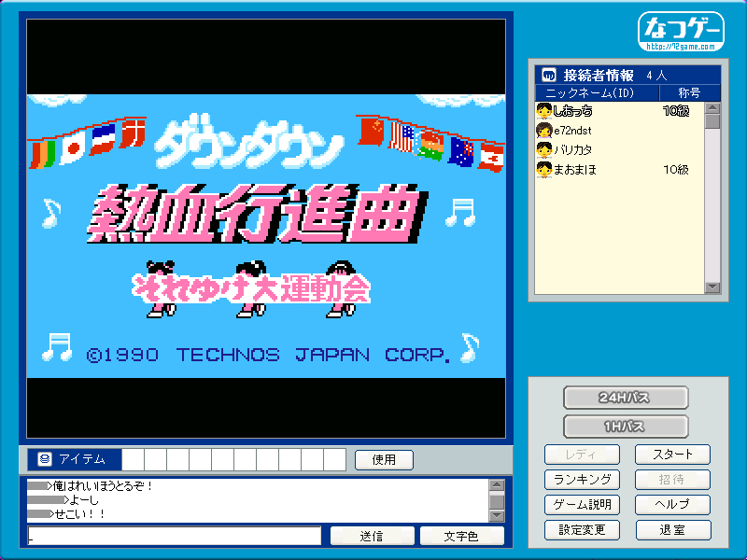747x560 pixels.
Task: Open the ランキング screen
Action: point(582,480)
